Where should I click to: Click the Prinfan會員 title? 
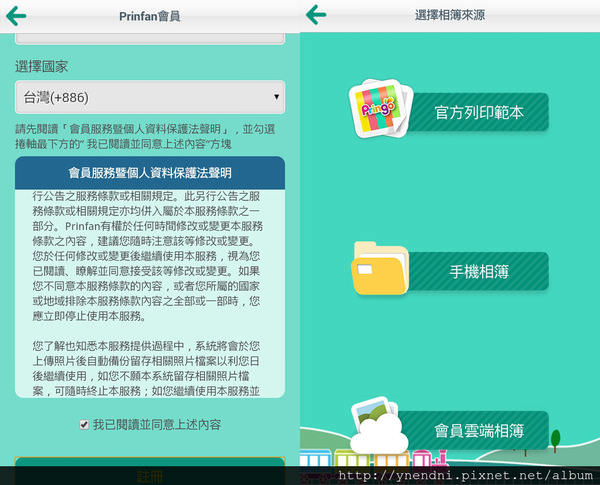pyautogui.click(x=150, y=16)
